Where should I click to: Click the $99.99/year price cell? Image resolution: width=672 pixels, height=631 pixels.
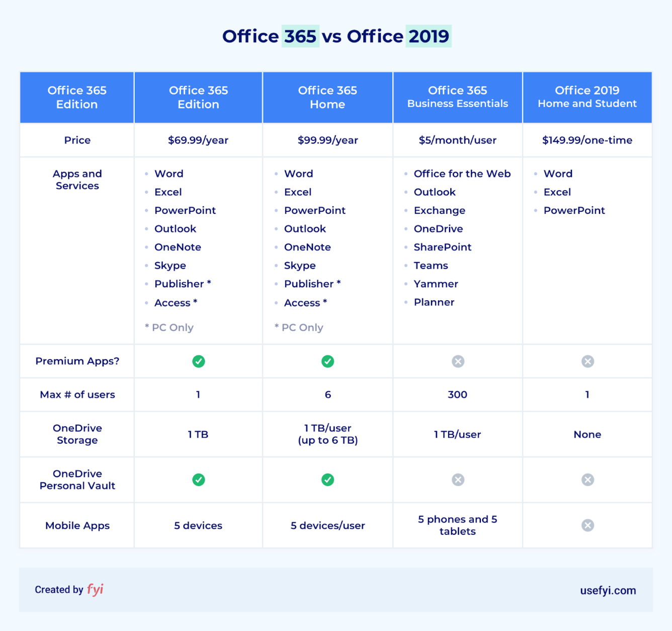pyautogui.click(x=328, y=140)
